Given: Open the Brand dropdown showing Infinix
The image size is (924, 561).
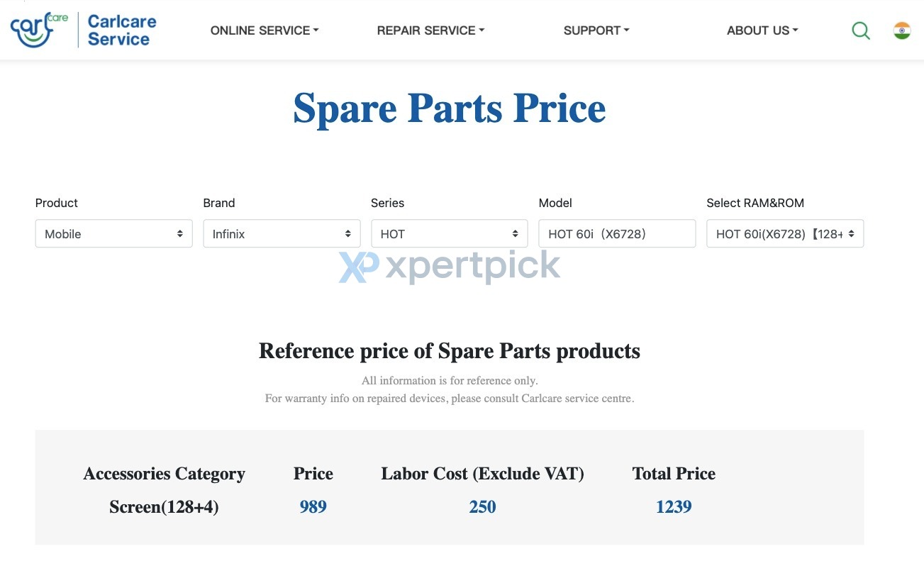Looking at the screenshot, I should coord(282,233).
